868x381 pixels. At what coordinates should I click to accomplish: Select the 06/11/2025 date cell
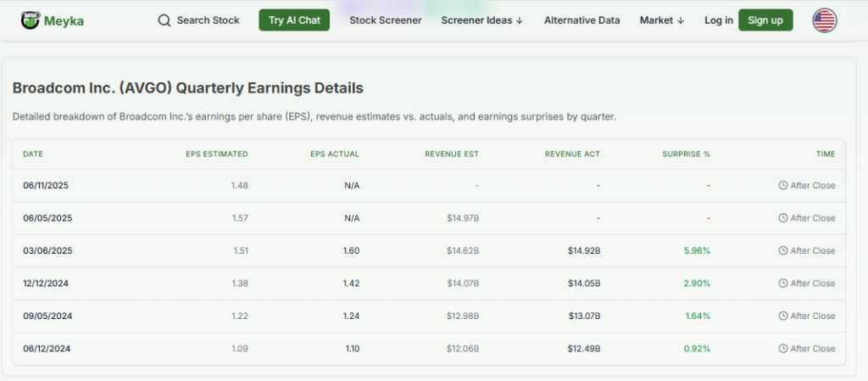(46, 186)
